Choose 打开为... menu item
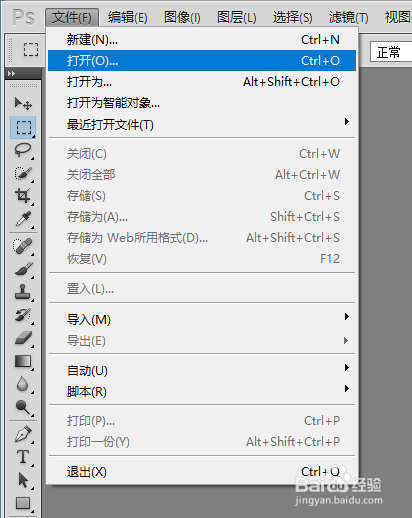The height and width of the screenshot is (518, 412). [x=202, y=82]
